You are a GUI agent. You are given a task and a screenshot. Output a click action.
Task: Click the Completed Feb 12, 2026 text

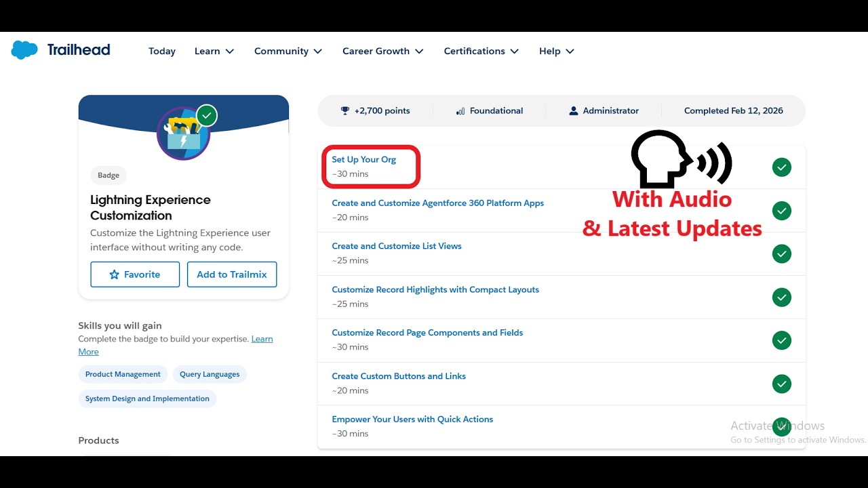click(734, 110)
